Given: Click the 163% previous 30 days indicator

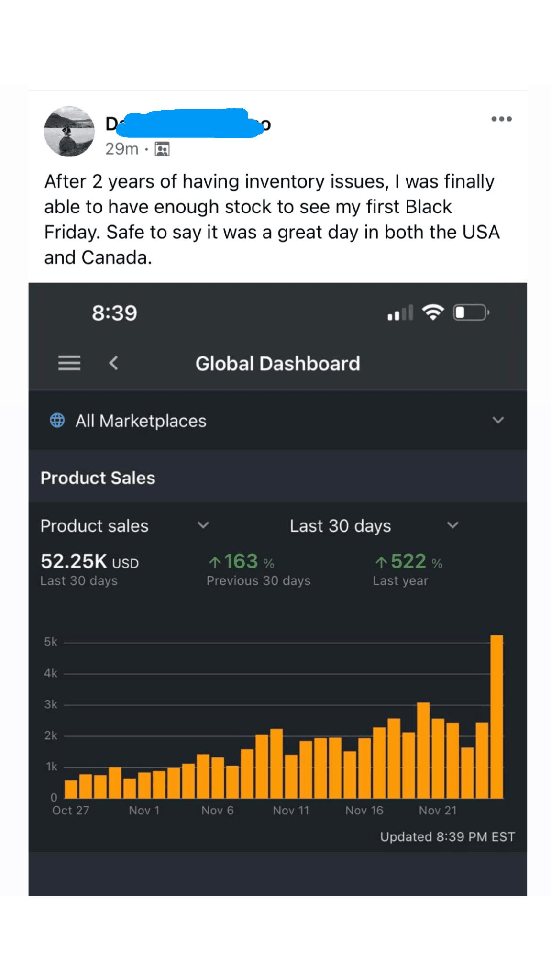Looking at the screenshot, I should [242, 562].
